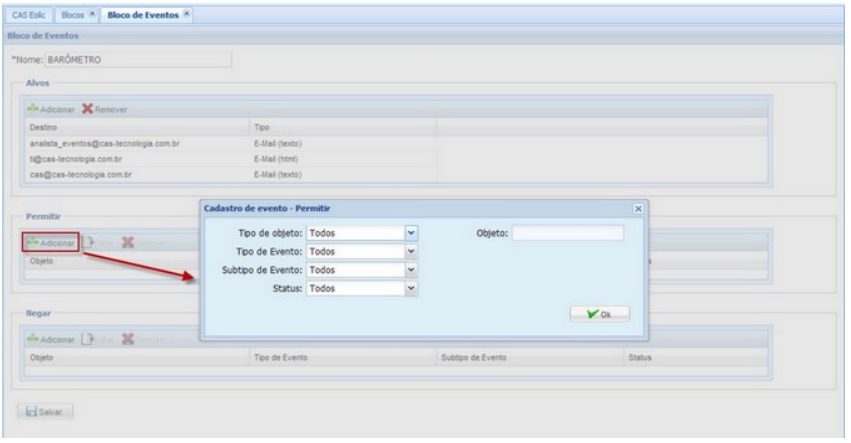Viewport: 851px width, 443px height.
Task: Confirm dialog with the Ok button
Action: [x=598, y=314]
